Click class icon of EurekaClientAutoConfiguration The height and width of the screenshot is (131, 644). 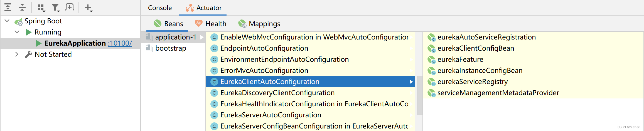214,82
